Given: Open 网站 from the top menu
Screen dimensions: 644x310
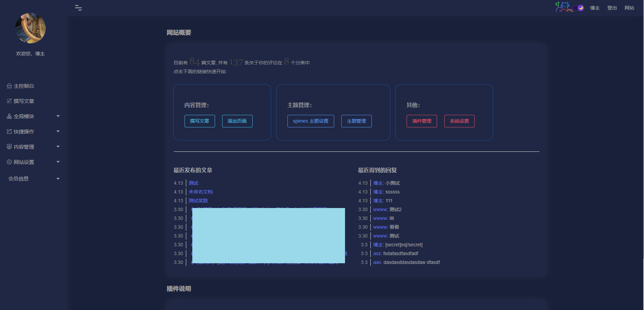Looking at the screenshot, I should 629,7.
